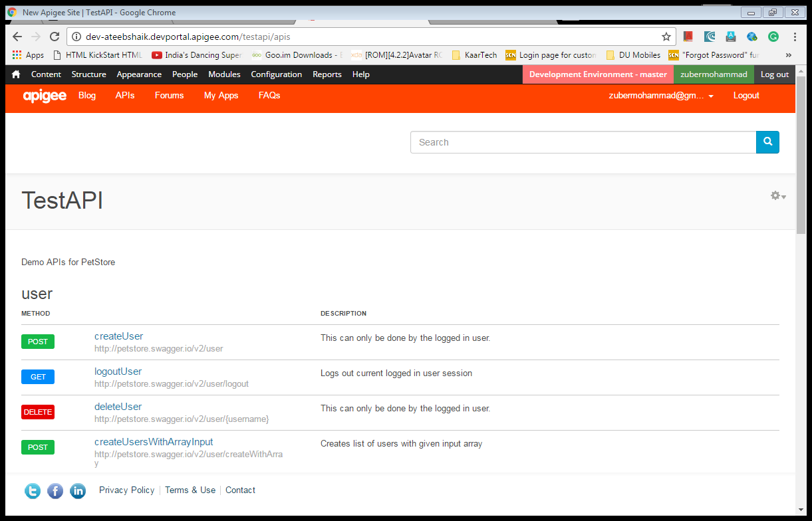The height and width of the screenshot is (521, 812).
Task: Open the Facebook social icon
Action: (x=55, y=491)
